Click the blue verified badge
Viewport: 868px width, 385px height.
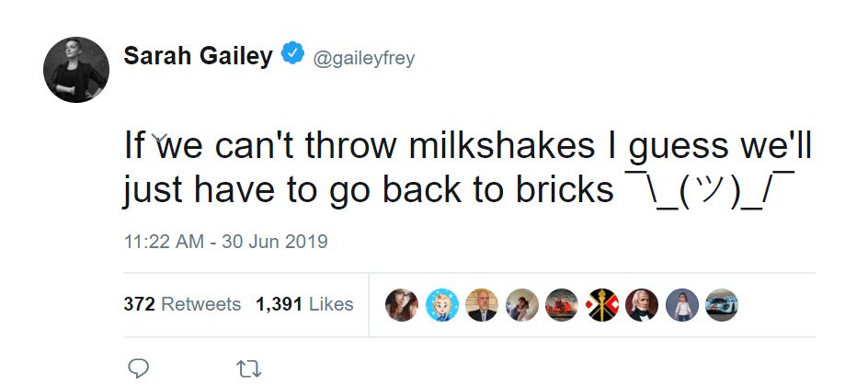[292, 55]
